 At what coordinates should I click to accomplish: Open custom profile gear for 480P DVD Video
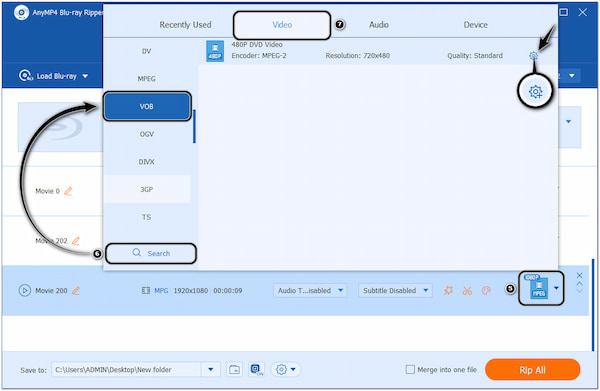point(533,56)
